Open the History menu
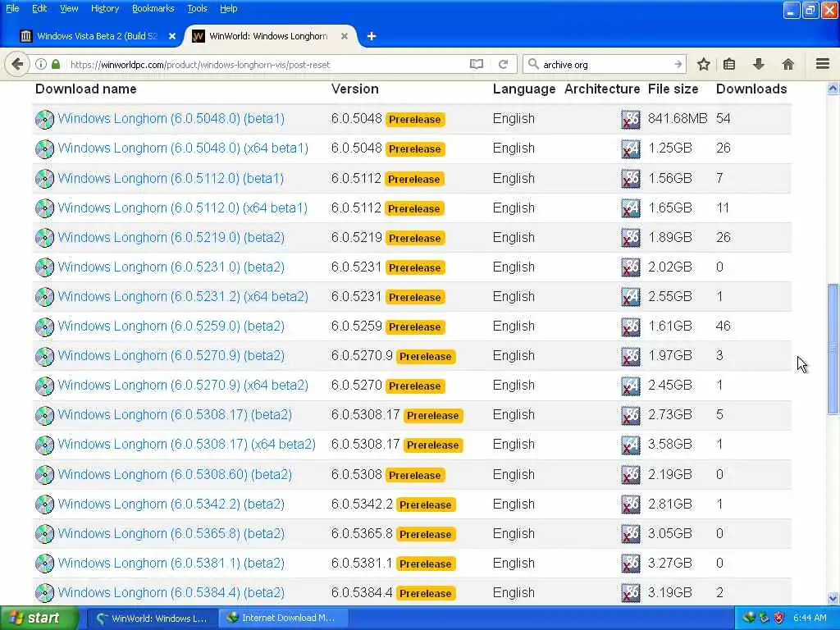Image resolution: width=840 pixels, height=630 pixels. click(x=105, y=8)
